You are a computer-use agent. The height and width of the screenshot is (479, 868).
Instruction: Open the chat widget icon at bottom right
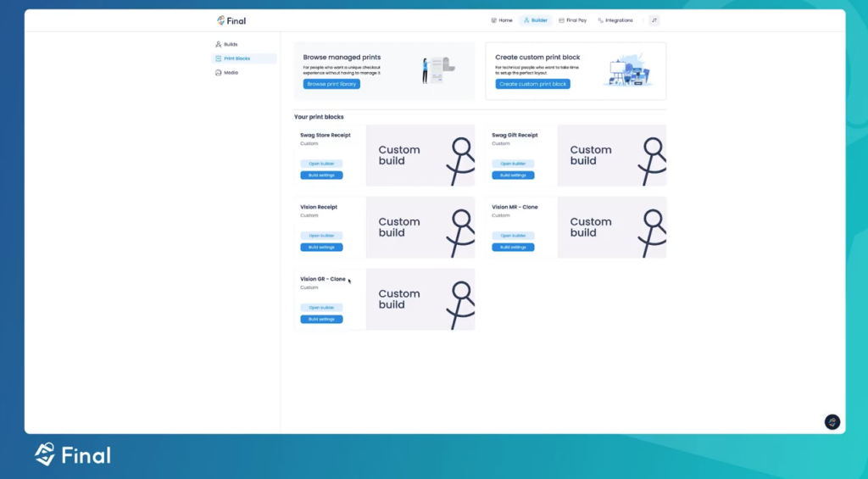click(x=832, y=422)
